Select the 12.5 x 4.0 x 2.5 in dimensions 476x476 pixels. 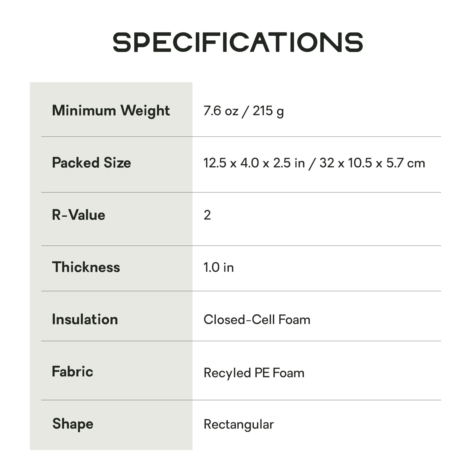pos(254,163)
